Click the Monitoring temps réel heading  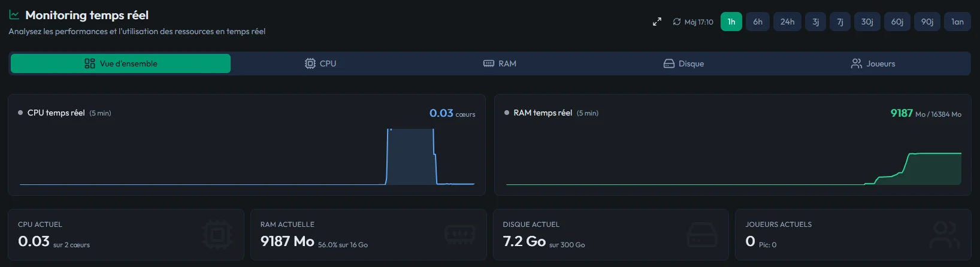(x=87, y=15)
